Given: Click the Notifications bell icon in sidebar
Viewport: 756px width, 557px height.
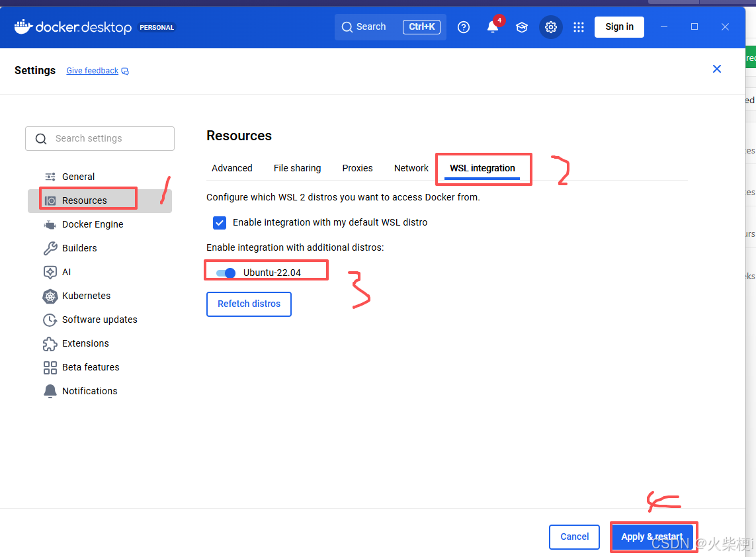Looking at the screenshot, I should [x=50, y=391].
